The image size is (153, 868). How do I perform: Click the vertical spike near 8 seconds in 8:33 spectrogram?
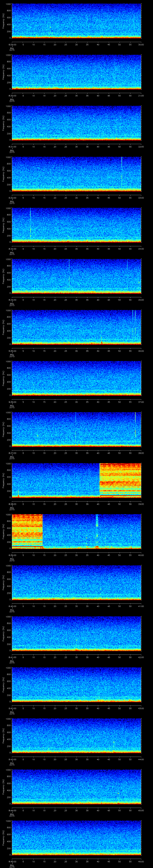(x=30, y=223)
